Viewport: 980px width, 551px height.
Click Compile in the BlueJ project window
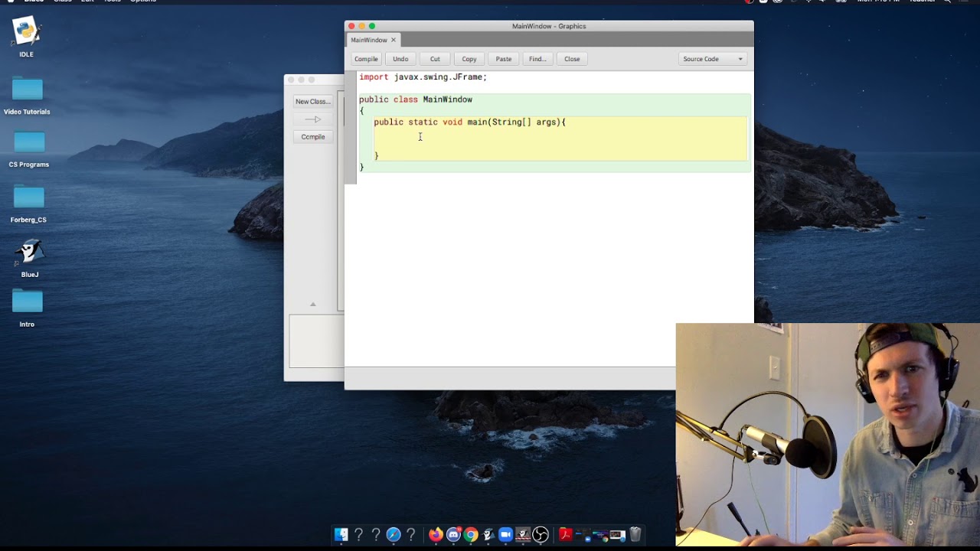[312, 137]
